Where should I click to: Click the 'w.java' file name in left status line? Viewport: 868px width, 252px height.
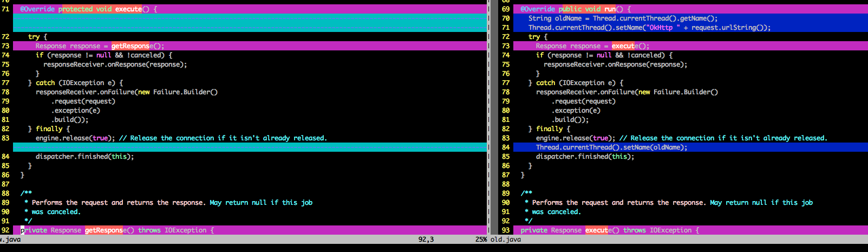(10, 240)
